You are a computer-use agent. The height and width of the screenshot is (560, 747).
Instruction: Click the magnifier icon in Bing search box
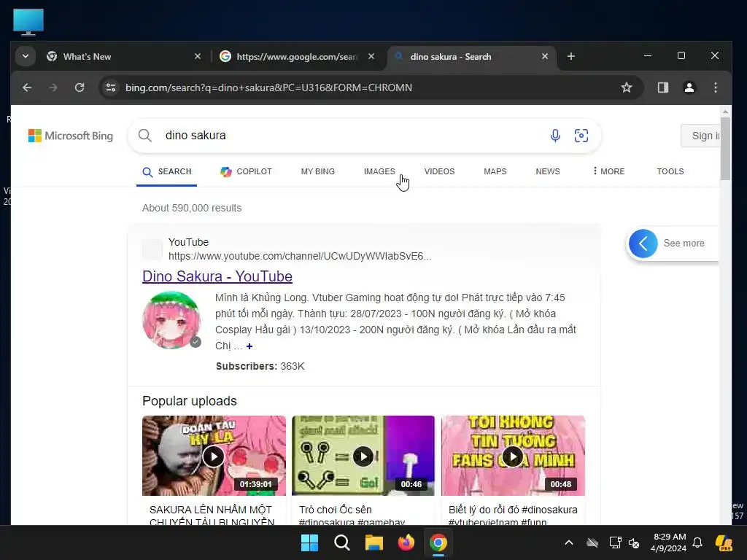click(145, 136)
